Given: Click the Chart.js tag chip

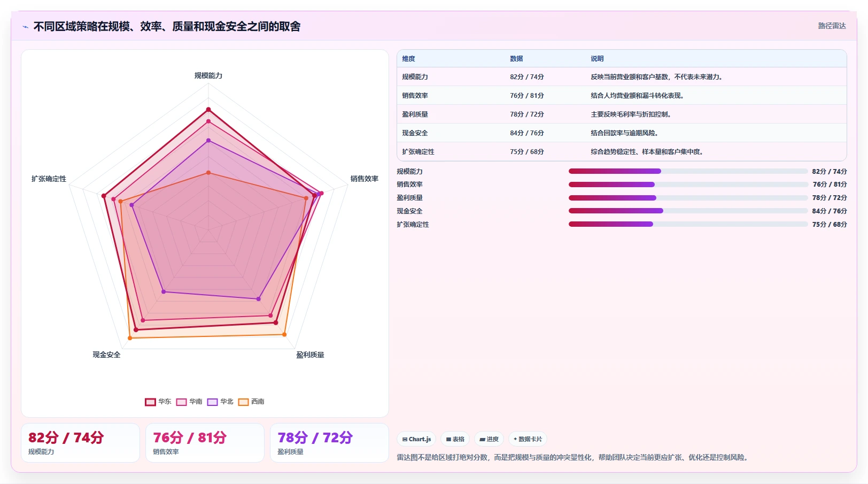Looking at the screenshot, I should 416,439.
